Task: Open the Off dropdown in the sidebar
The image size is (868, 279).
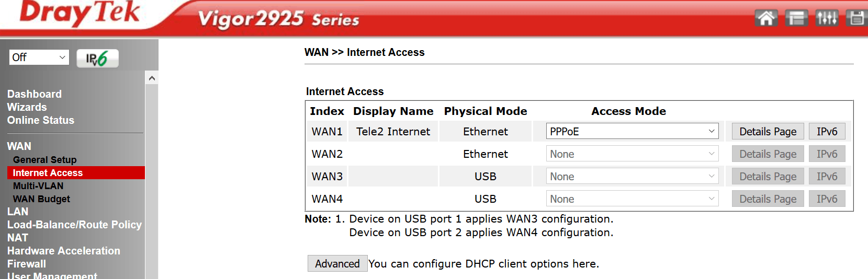Action: click(39, 57)
